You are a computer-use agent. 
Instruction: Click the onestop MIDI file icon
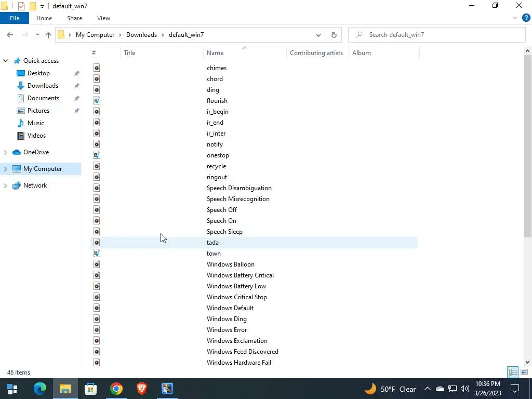[97, 155]
